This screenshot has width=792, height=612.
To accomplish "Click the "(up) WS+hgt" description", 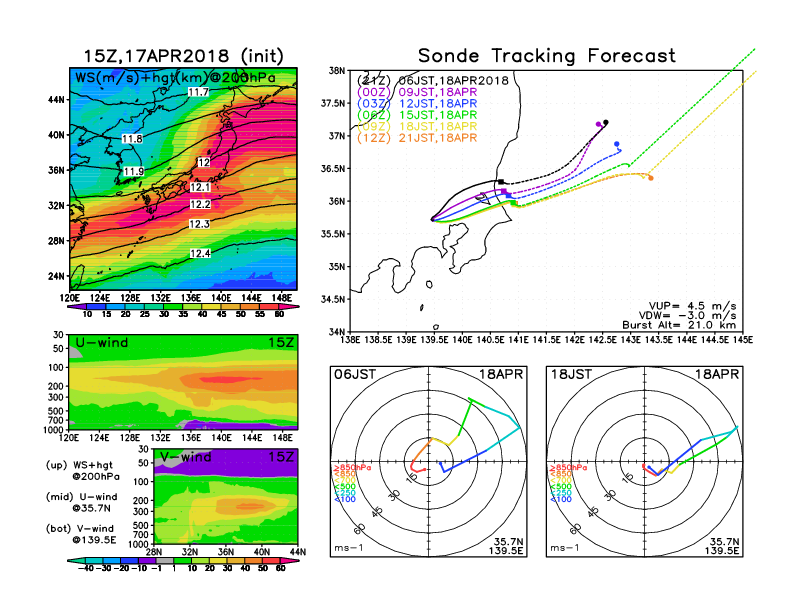I will click(x=79, y=465).
